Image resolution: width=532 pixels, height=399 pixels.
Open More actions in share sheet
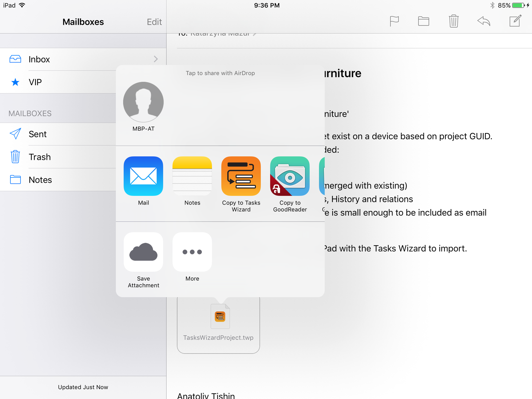[192, 252]
